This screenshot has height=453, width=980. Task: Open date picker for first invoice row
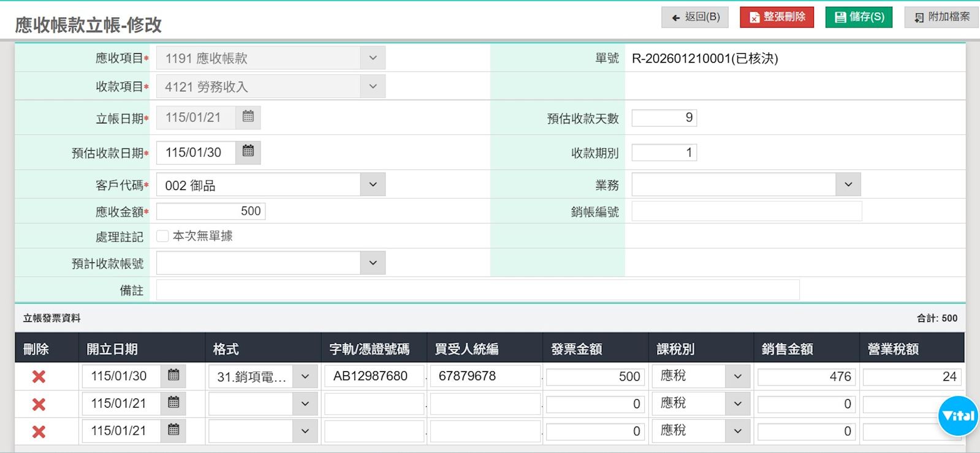173,376
